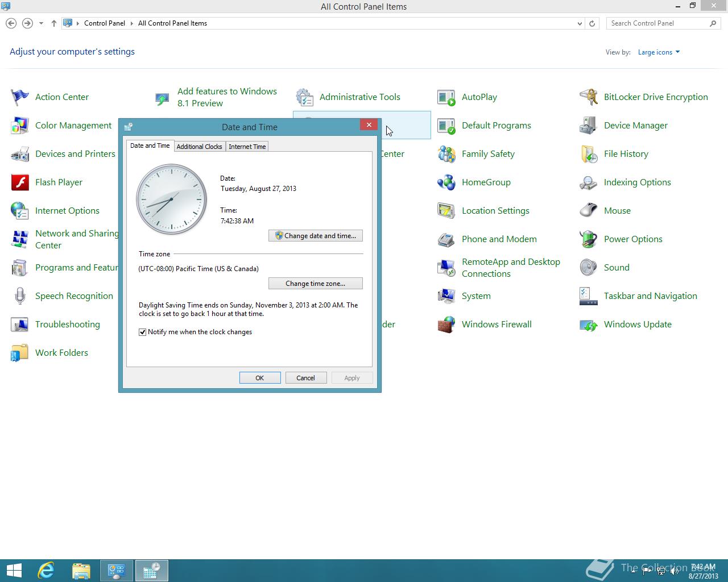Screen dimensions: 728x582
Task: Open the AutoPlay icon
Action: (x=446, y=97)
